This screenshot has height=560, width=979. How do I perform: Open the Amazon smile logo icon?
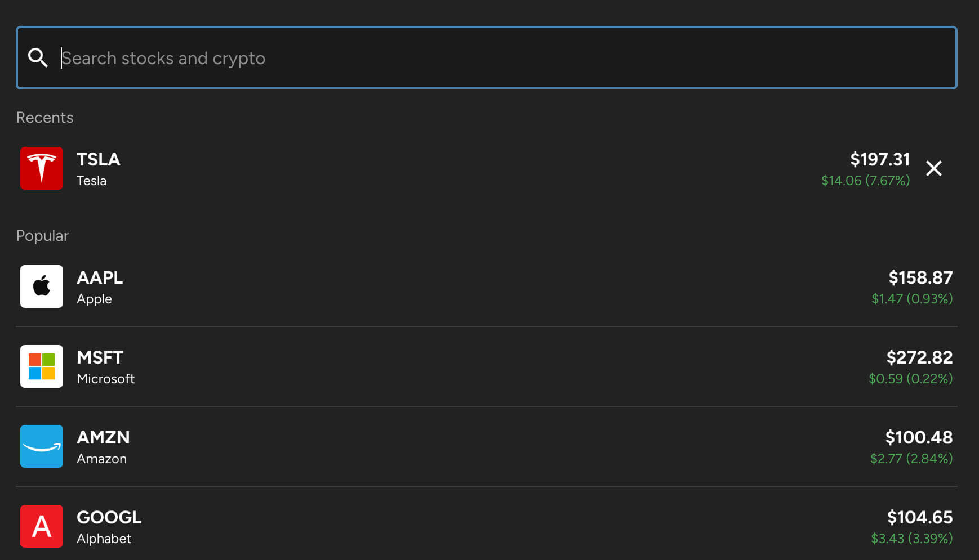pos(42,446)
